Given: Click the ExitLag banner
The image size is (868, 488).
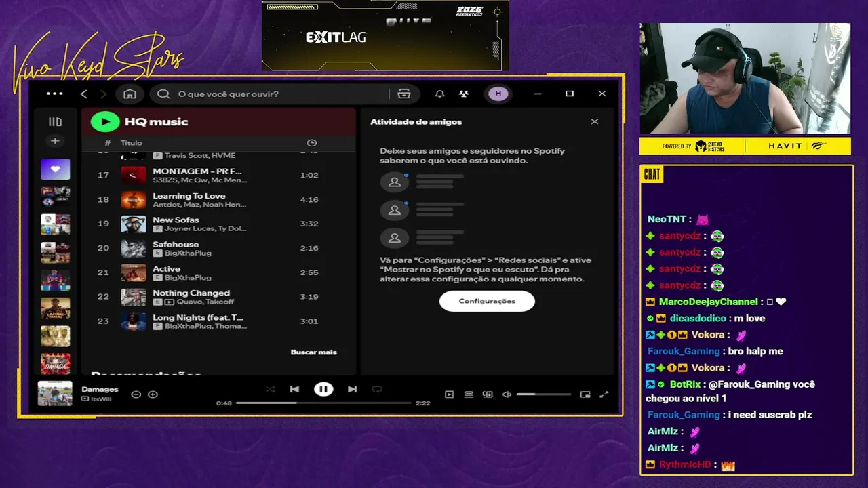Looking at the screenshot, I should [x=385, y=35].
